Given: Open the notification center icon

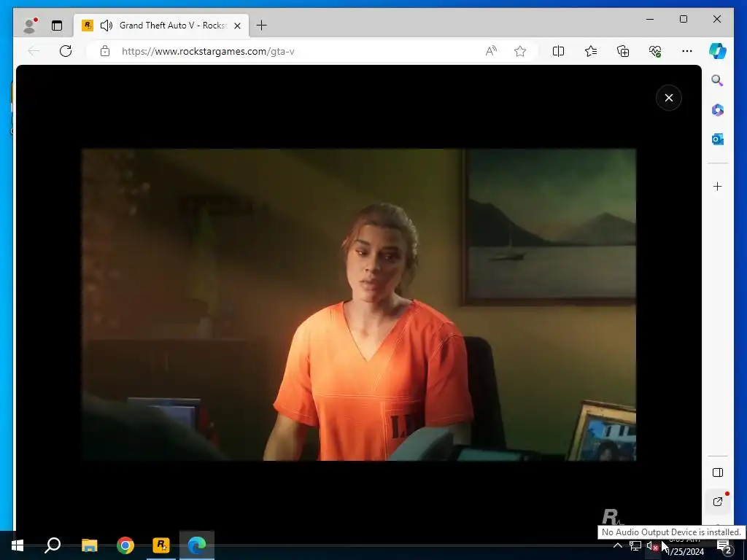Looking at the screenshot, I should click(x=724, y=547).
